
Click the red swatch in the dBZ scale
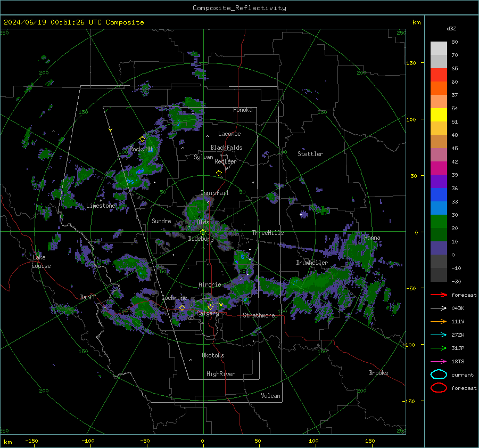pos(439,75)
